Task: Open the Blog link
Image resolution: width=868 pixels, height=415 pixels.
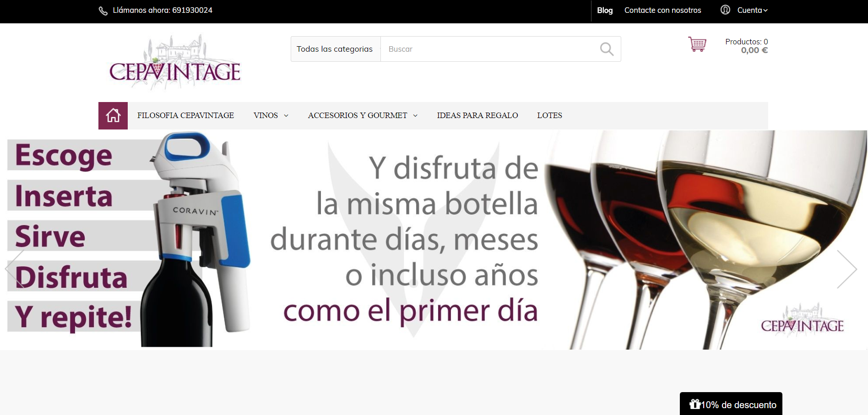Action: click(605, 10)
